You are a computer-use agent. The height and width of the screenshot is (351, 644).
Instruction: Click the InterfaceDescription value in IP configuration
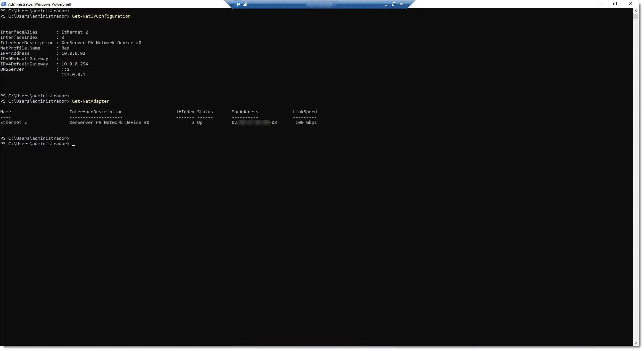click(x=101, y=43)
